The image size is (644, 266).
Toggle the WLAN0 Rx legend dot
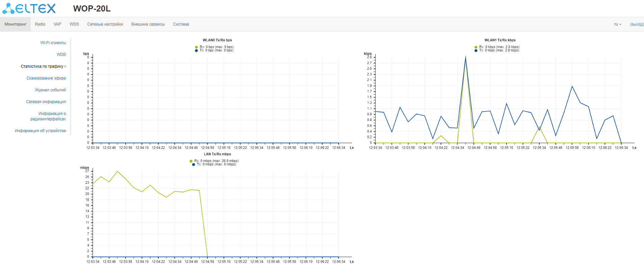[x=196, y=47]
